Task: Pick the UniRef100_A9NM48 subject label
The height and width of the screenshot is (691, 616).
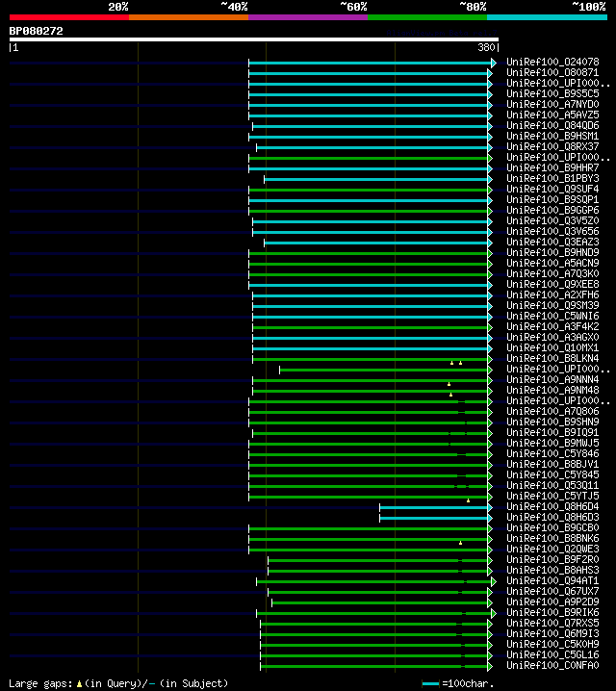Action: tap(552, 390)
